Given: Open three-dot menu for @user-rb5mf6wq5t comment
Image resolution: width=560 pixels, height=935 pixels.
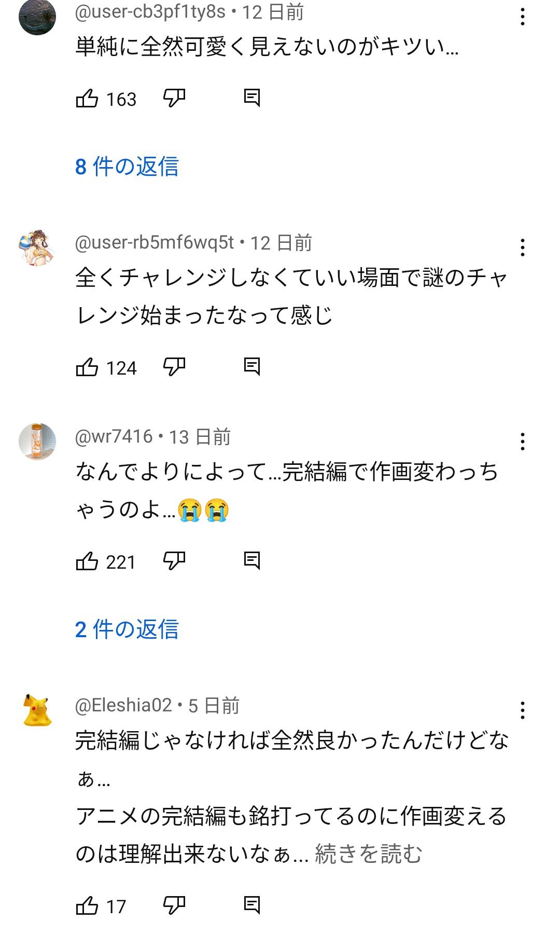Looking at the screenshot, I should 523,247.
